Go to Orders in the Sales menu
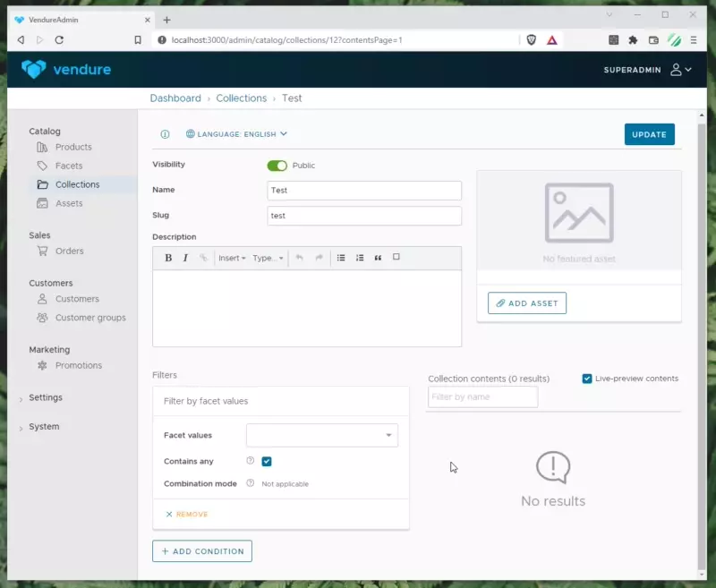This screenshot has height=588, width=716. (x=69, y=251)
